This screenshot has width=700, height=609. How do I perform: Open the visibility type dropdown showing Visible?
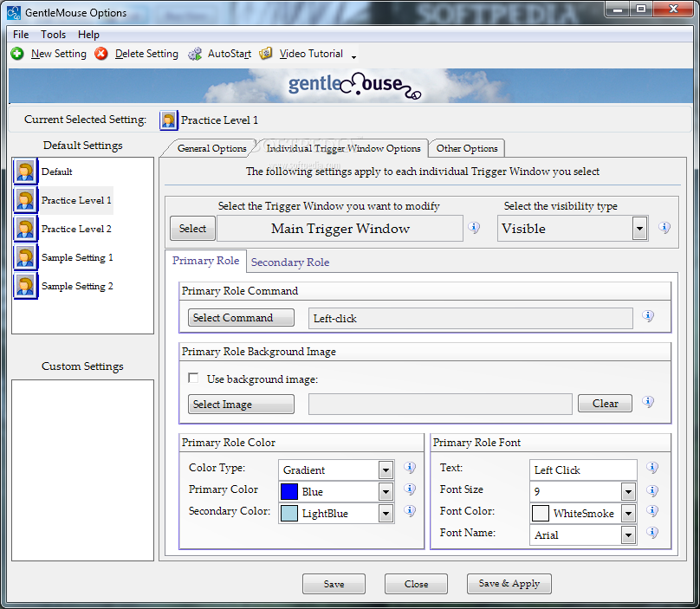point(639,229)
